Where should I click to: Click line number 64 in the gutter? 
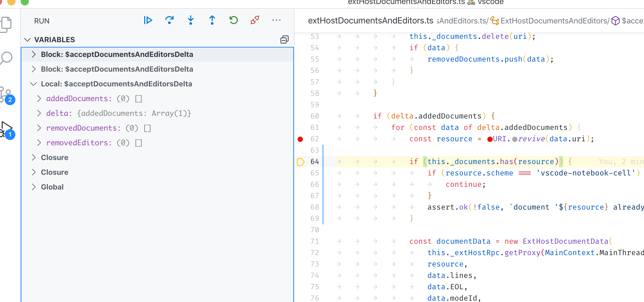315,162
